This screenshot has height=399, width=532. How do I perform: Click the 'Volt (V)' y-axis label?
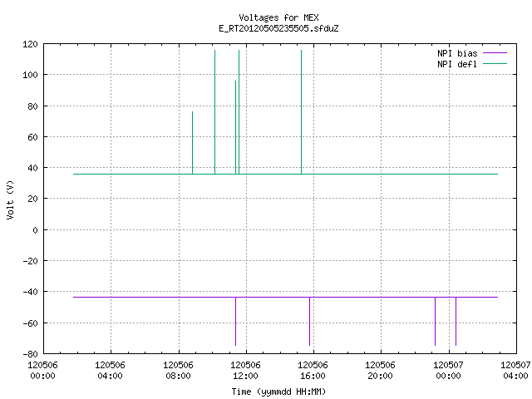point(10,199)
